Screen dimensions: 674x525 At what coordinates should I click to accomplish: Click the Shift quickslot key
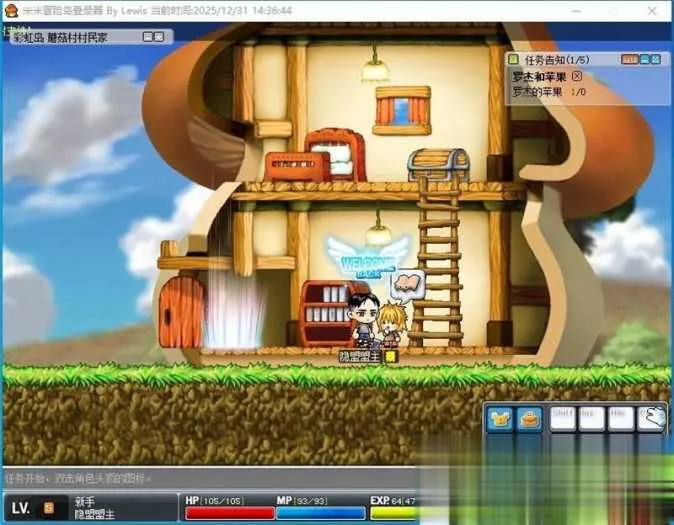coord(563,418)
